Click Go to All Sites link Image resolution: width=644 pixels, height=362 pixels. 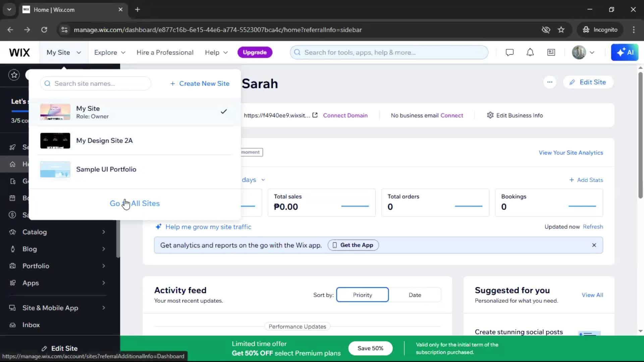[135, 203]
